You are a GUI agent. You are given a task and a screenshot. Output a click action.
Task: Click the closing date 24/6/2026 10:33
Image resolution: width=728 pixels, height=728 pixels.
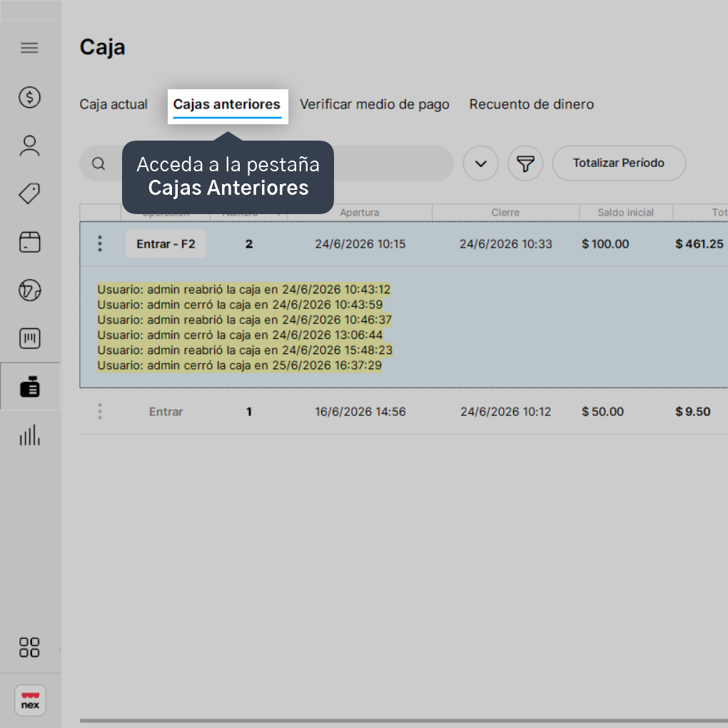point(505,244)
